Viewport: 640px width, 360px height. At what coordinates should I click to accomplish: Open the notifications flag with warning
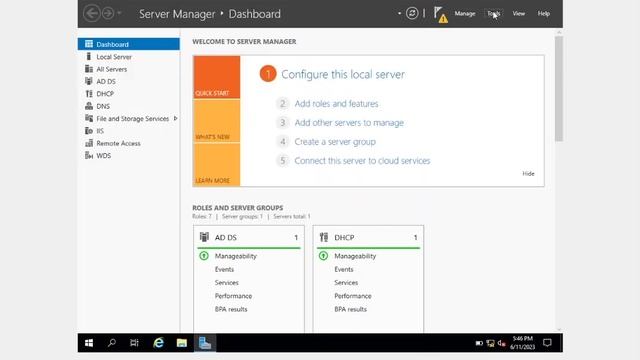coord(440,14)
